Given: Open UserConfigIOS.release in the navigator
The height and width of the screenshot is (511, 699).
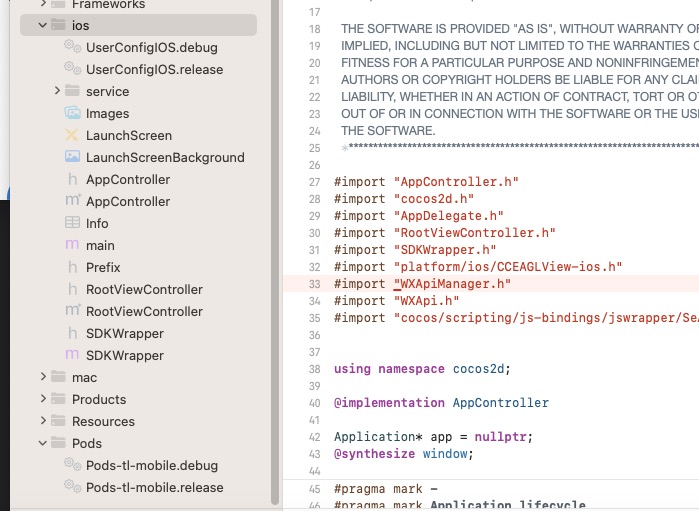Looking at the screenshot, I should pyautogui.click(x=154, y=69).
